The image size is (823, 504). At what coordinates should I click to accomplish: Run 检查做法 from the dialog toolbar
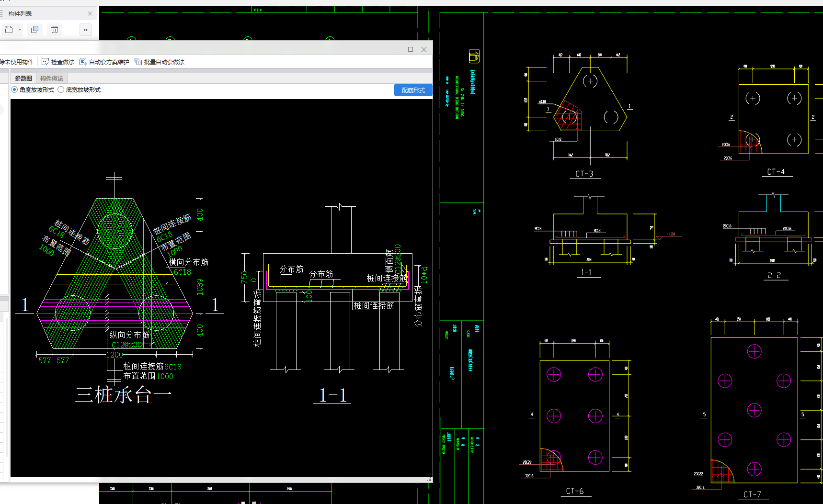click(x=58, y=62)
